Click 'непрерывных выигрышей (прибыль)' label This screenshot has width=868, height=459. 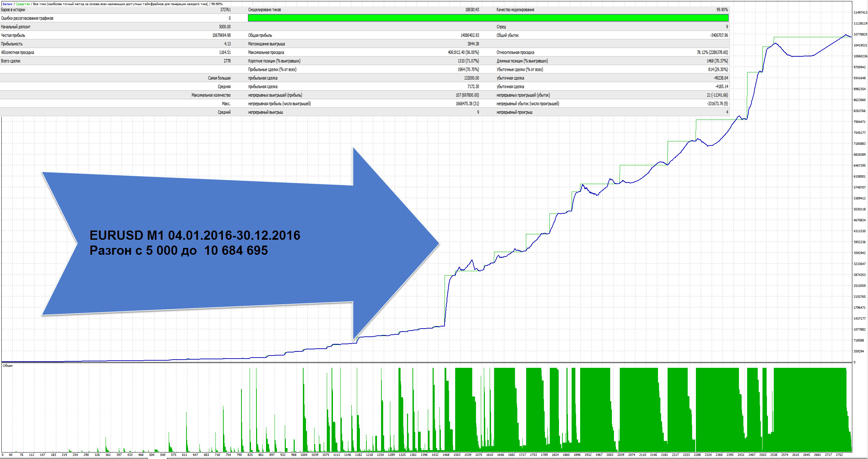click(x=275, y=95)
